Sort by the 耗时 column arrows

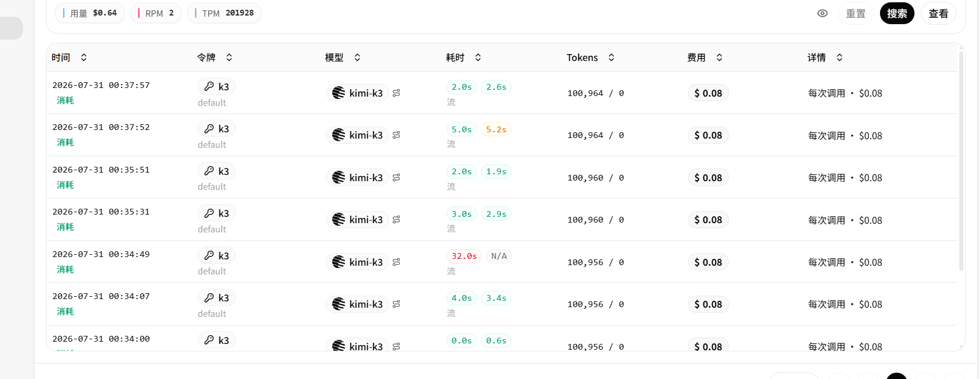pyautogui.click(x=478, y=58)
